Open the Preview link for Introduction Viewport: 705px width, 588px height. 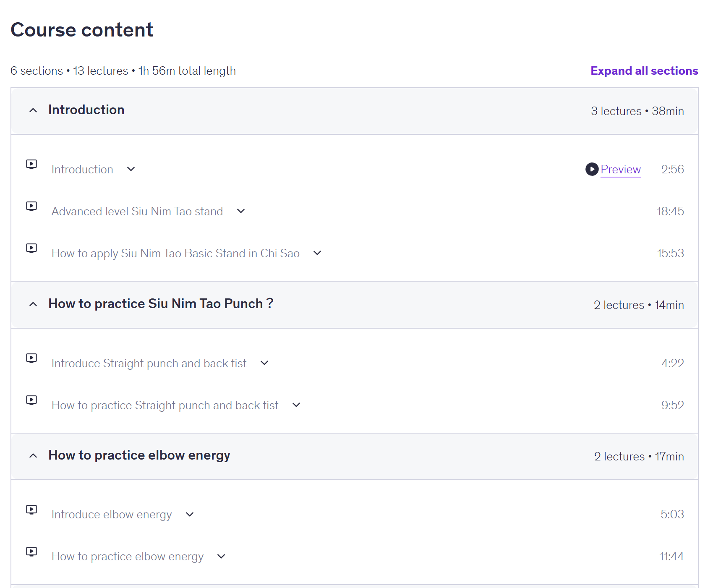[621, 170]
